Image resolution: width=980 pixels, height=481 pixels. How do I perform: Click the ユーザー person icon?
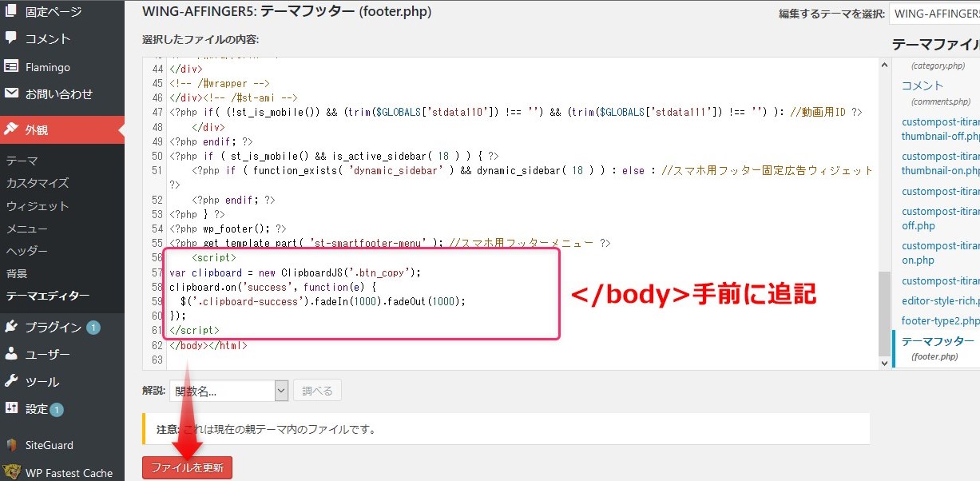pos(11,354)
